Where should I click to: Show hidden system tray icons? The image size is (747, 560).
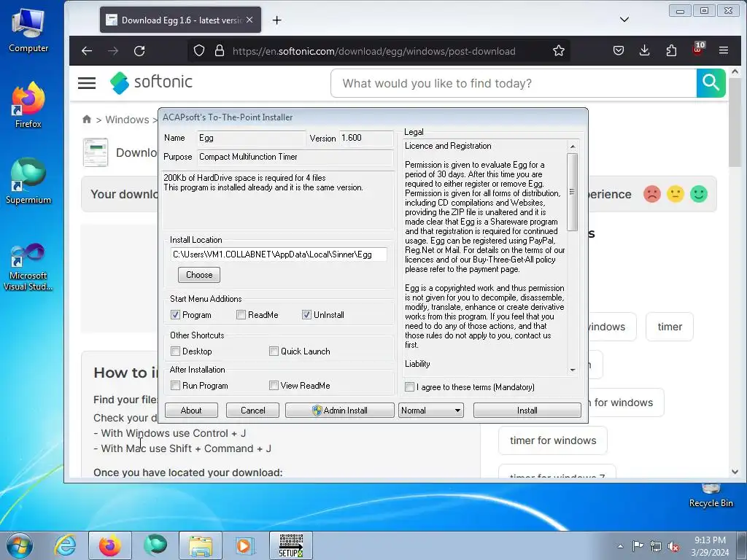620,546
